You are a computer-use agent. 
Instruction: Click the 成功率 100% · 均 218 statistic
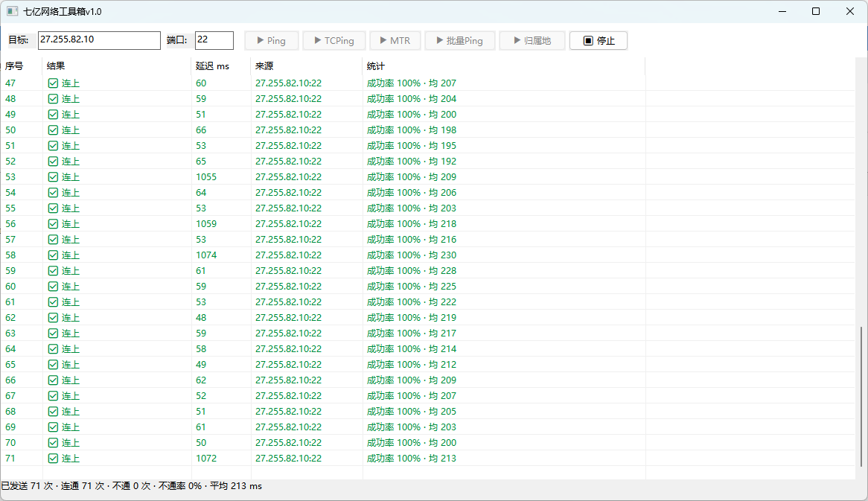412,224
